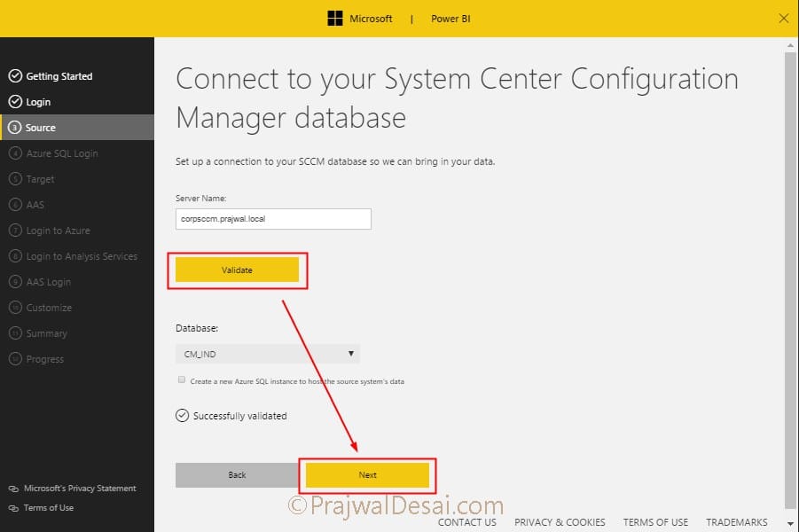The height and width of the screenshot is (532, 799).
Task: Click the Progress step number icon
Action: tap(15, 359)
